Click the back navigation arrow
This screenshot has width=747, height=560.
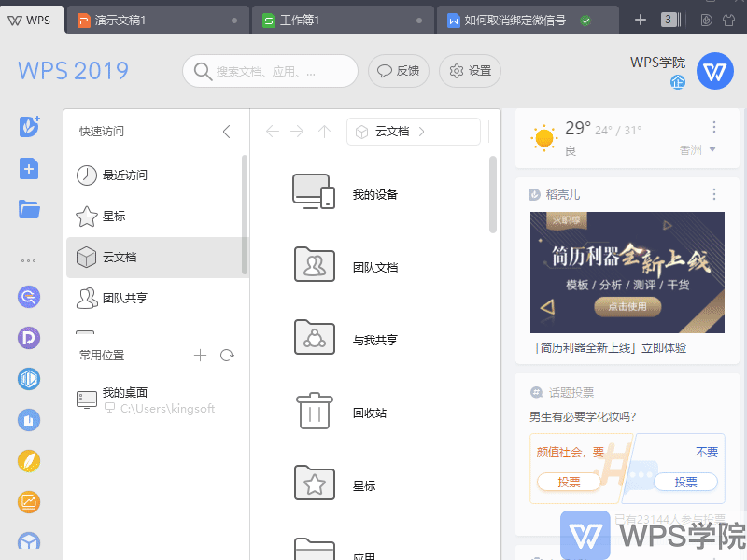(273, 131)
